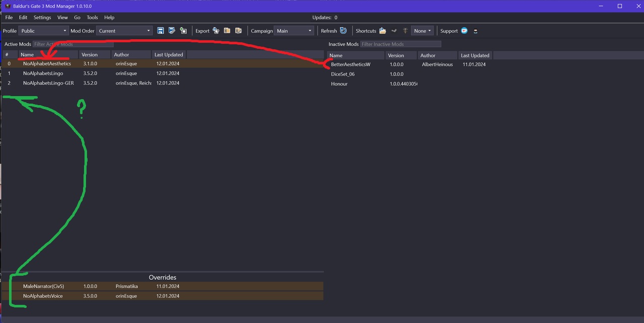Click the second Shortcuts icon
Screen dimensions: 644x323
[394, 31]
